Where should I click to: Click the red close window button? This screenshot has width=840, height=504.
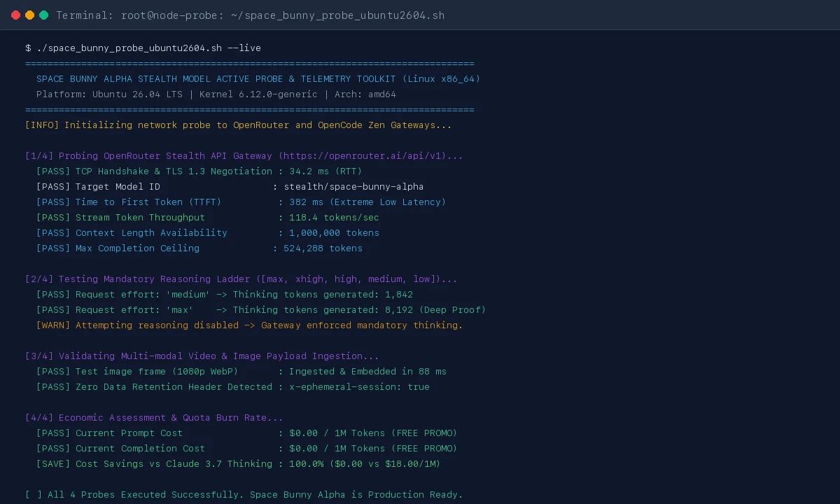point(16,15)
